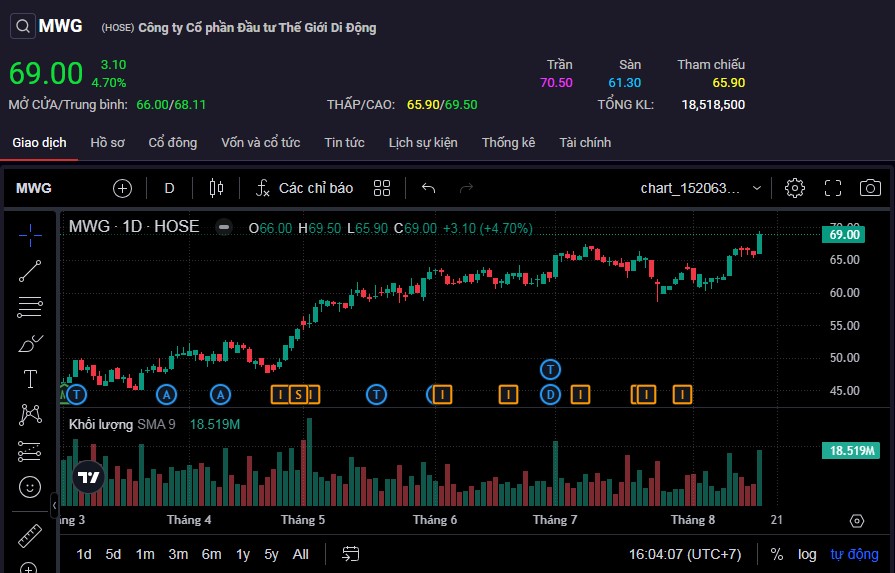Viewport: 895px width, 573px height.
Task: Choose the brush drawing tool
Action: click(x=30, y=344)
